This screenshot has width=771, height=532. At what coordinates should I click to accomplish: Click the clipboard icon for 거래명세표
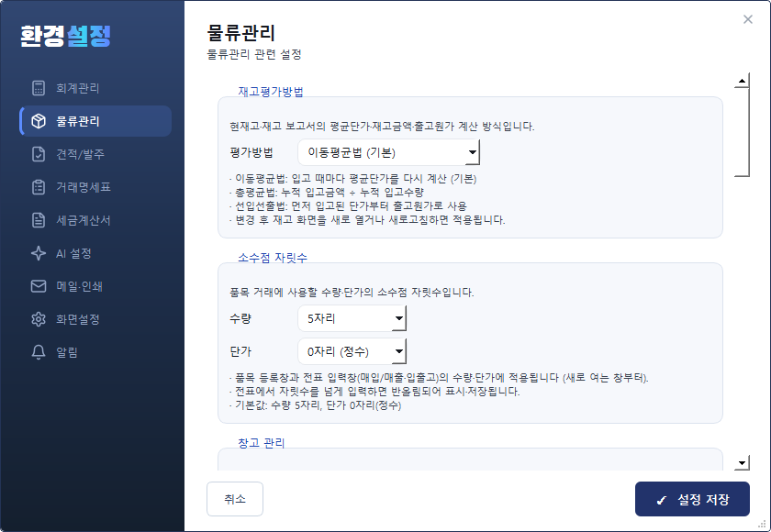tap(39, 187)
